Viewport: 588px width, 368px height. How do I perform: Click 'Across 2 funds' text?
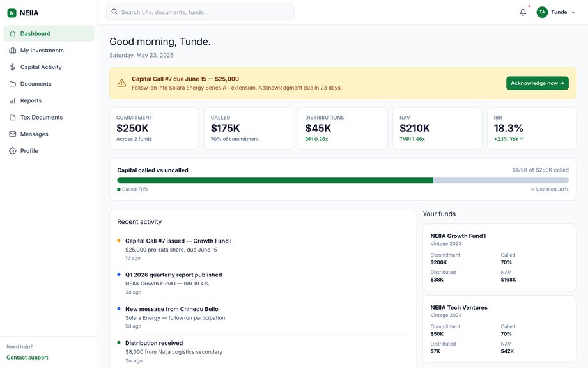click(x=134, y=139)
